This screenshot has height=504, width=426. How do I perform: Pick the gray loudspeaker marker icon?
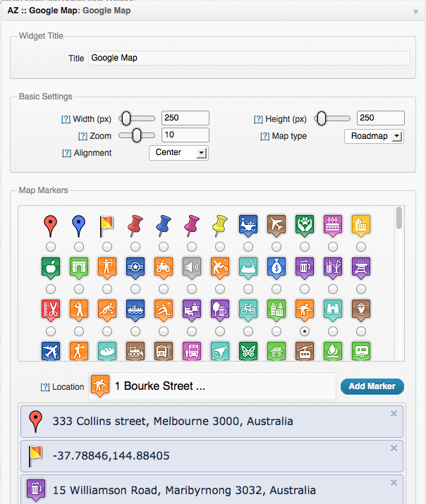click(x=191, y=268)
